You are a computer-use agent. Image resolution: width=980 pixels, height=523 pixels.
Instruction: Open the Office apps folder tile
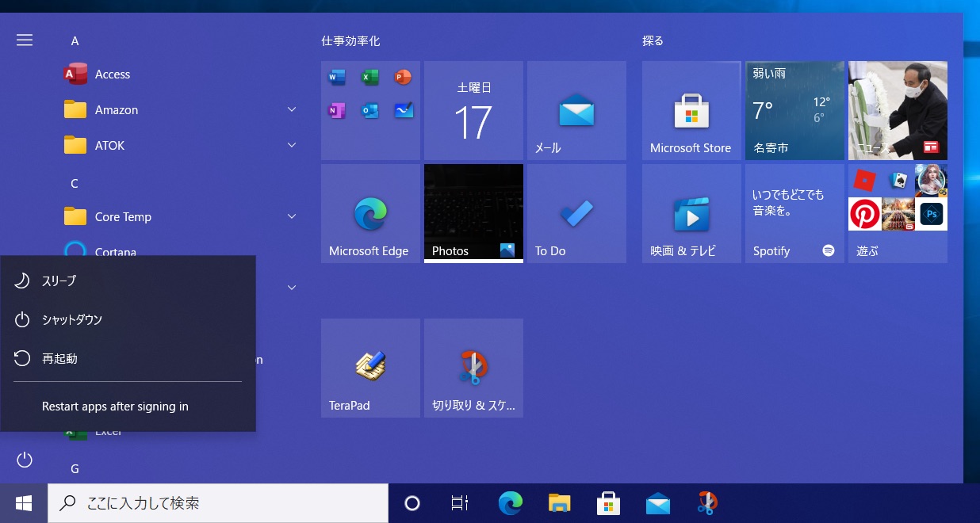pos(370,110)
